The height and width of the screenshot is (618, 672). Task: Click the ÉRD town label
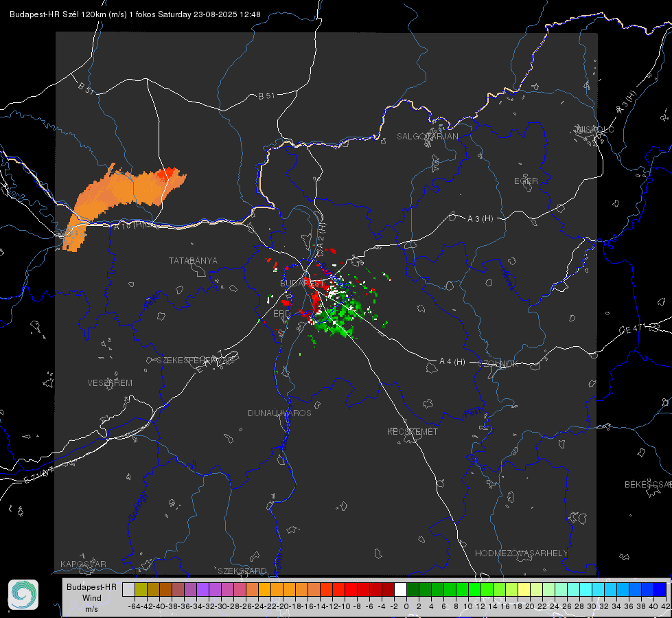pyautogui.click(x=281, y=314)
